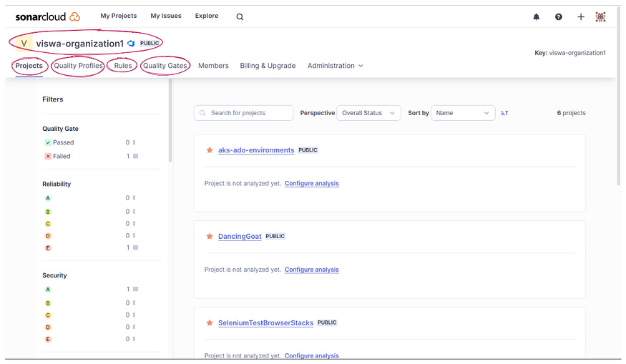Focus the Search for projects field
Screen dimensions: 626x364
[243, 113]
